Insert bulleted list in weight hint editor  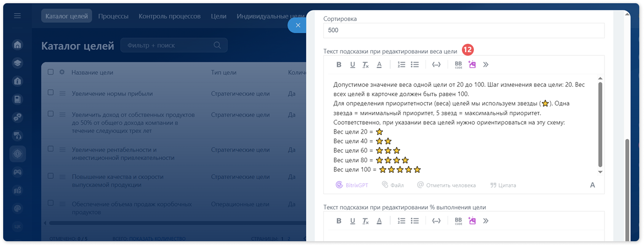pyautogui.click(x=415, y=64)
